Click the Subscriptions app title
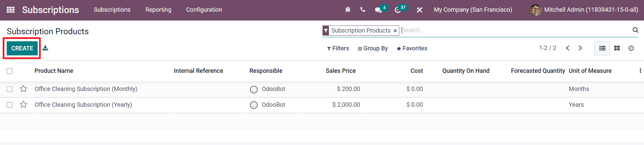 click(x=50, y=10)
